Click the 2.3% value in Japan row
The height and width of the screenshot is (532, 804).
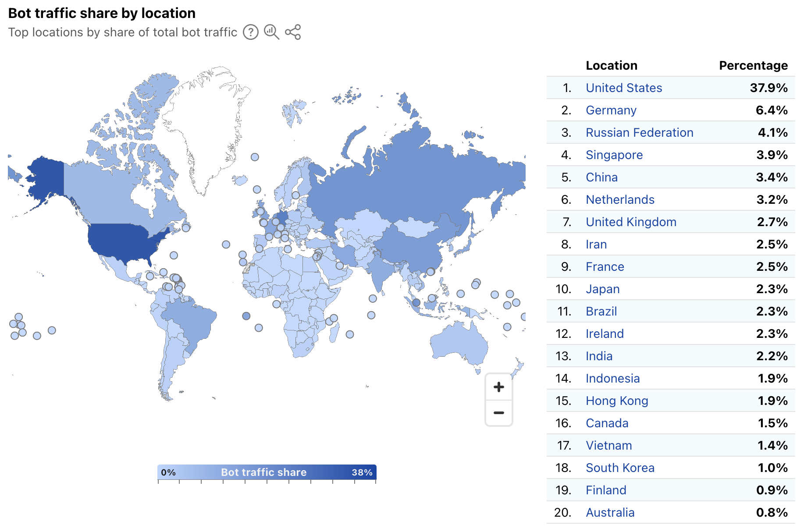(x=772, y=289)
